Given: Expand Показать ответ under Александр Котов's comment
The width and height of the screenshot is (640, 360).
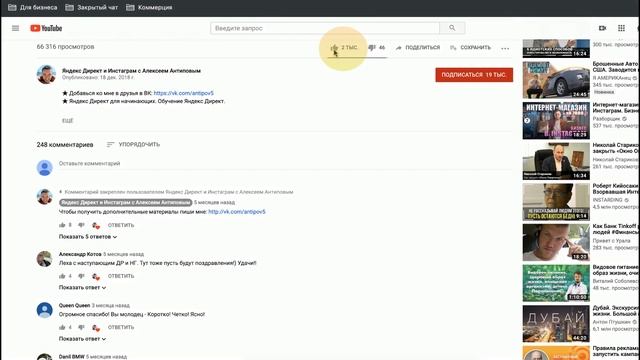Looking at the screenshot, I should (x=82, y=288).
